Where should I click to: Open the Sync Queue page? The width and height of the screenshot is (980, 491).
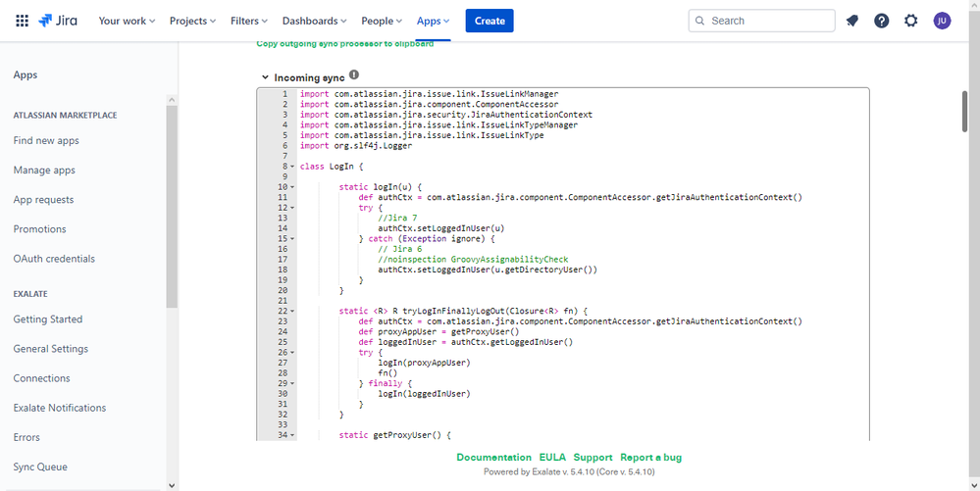(x=40, y=466)
